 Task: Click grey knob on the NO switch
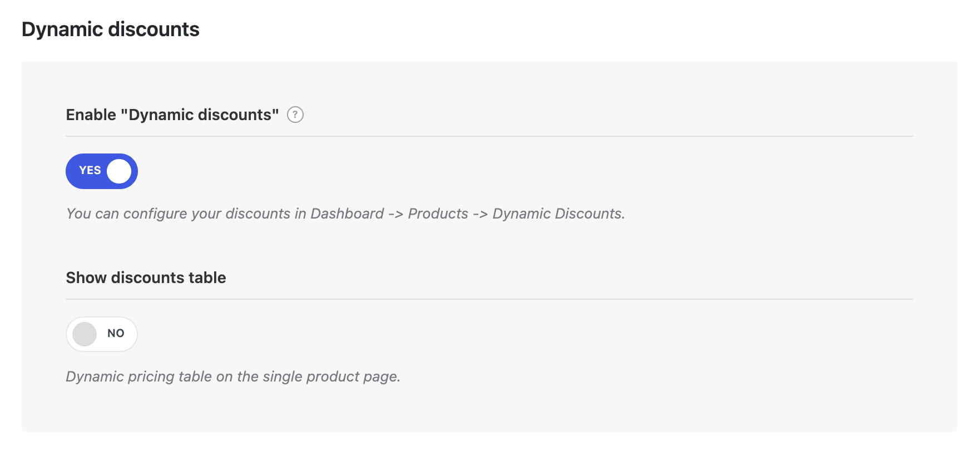pyautogui.click(x=85, y=334)
